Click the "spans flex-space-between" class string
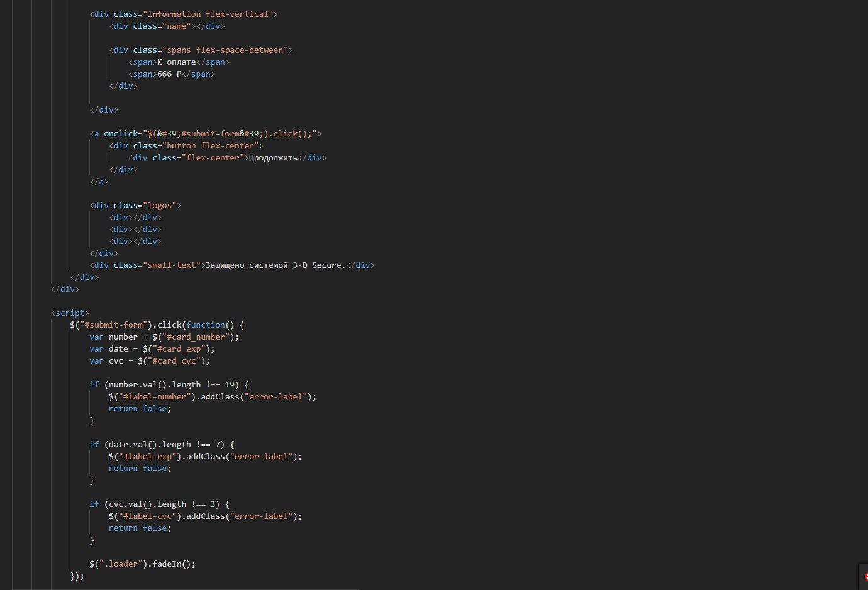This screenshot has height=590, width=868. [225, 50]
